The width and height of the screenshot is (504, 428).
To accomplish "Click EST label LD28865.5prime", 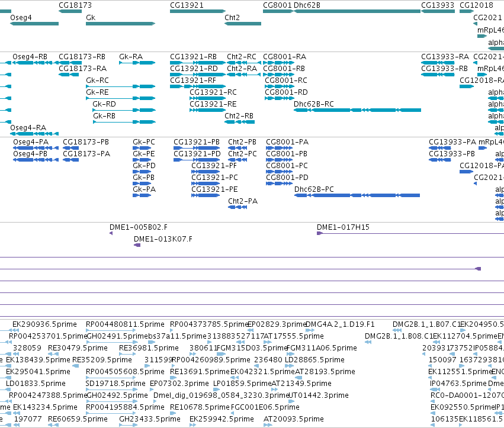I will click(314, 360).
